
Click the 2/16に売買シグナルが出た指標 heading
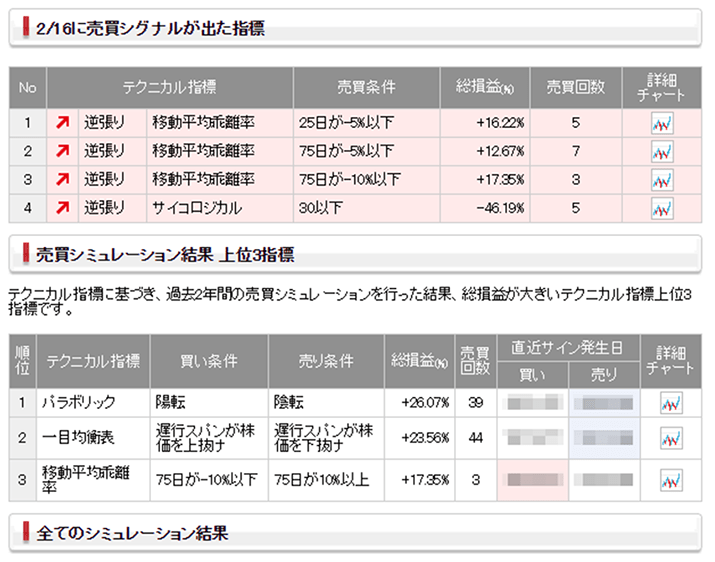[x=150, y=29]
